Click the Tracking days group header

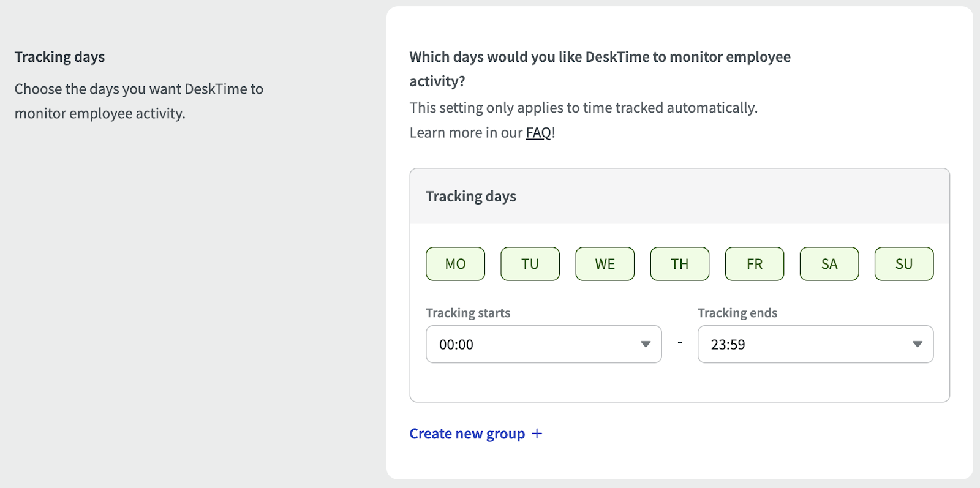pyautogui.click(x=470, y=197)
